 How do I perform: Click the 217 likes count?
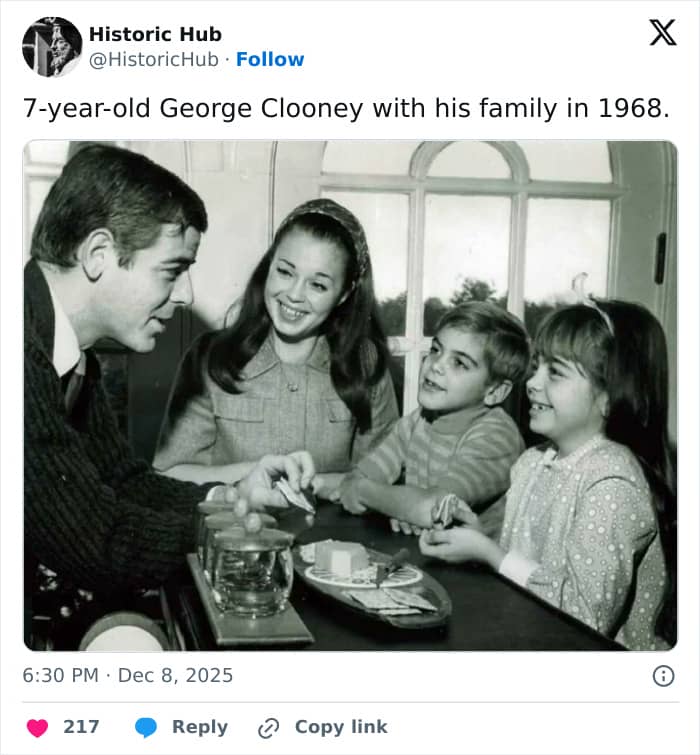click(x=81, y=727)
